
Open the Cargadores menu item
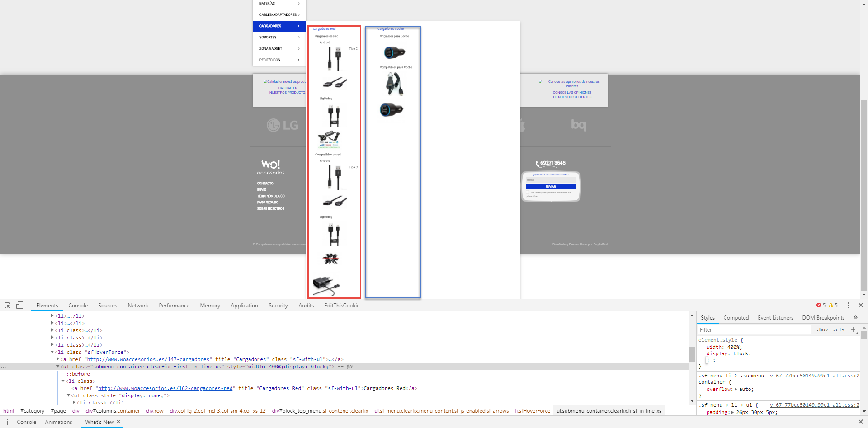tap(279, 26)
